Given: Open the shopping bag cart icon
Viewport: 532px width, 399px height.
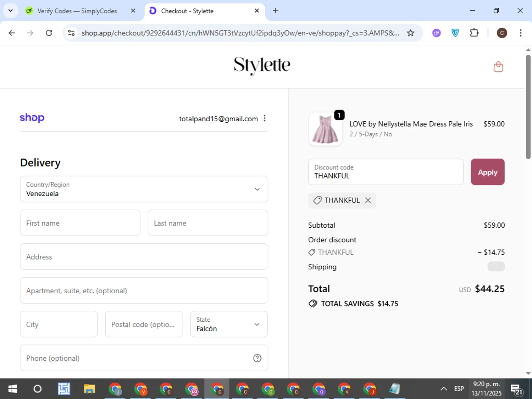Looking at the screenshot, I should (498, 67).
